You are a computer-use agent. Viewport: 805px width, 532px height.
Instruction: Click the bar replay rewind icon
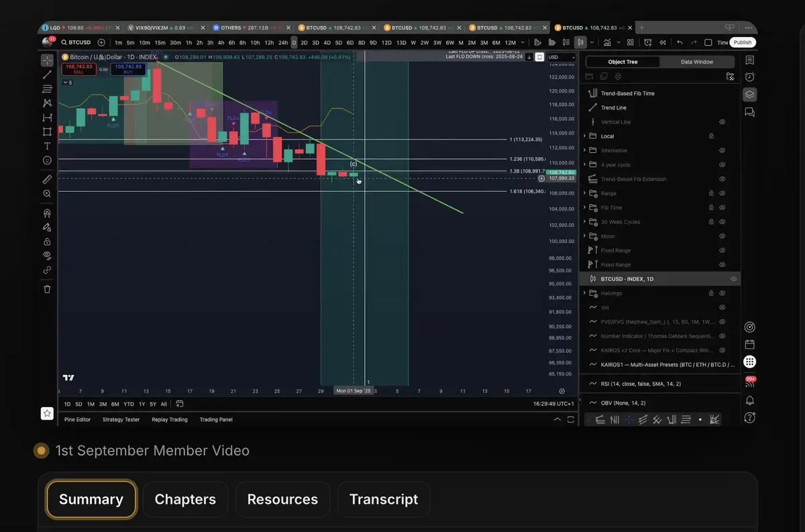click(663, 42)
